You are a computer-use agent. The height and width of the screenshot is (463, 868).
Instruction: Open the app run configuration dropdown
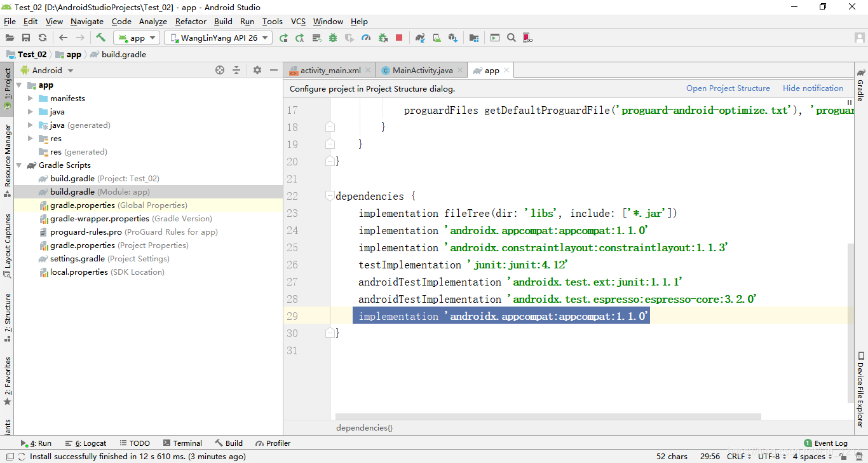click(x=137, y=38)
